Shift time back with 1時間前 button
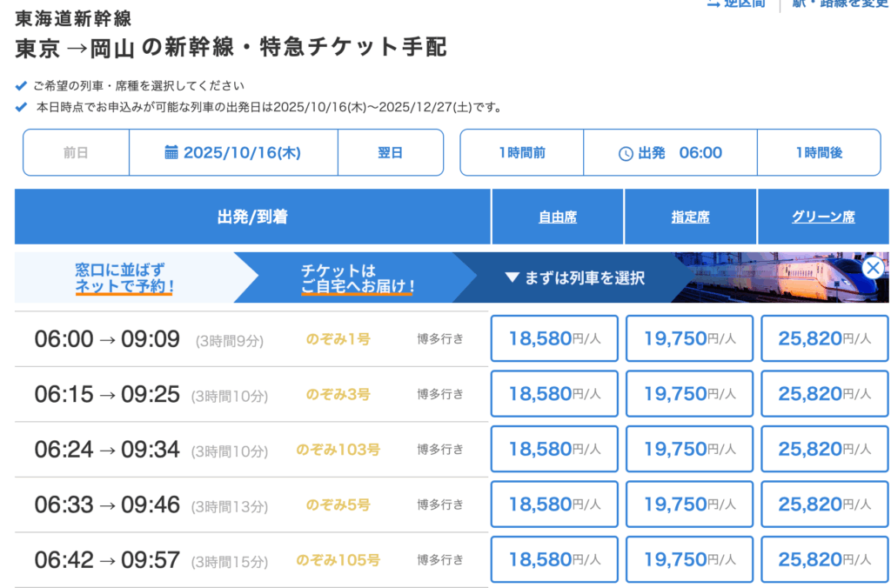891x588 pixels. click(x=522, y=152)
